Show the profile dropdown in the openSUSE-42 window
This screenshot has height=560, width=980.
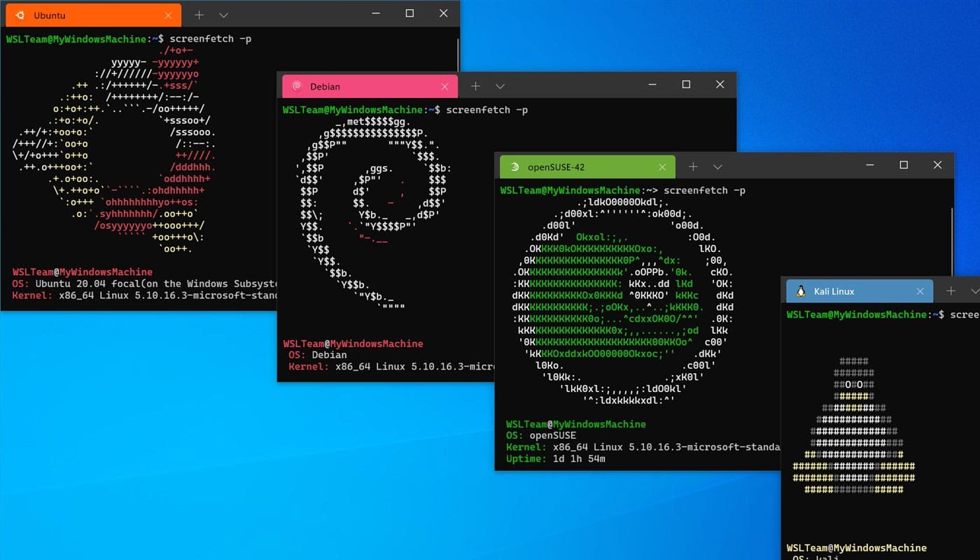tap(717, 167)
